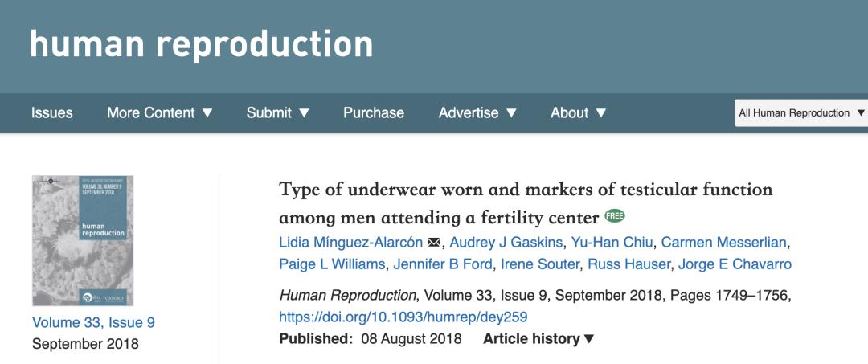Click the green FREE badge icon
This screenshot has width=868, height=364.
click(615, 216)
